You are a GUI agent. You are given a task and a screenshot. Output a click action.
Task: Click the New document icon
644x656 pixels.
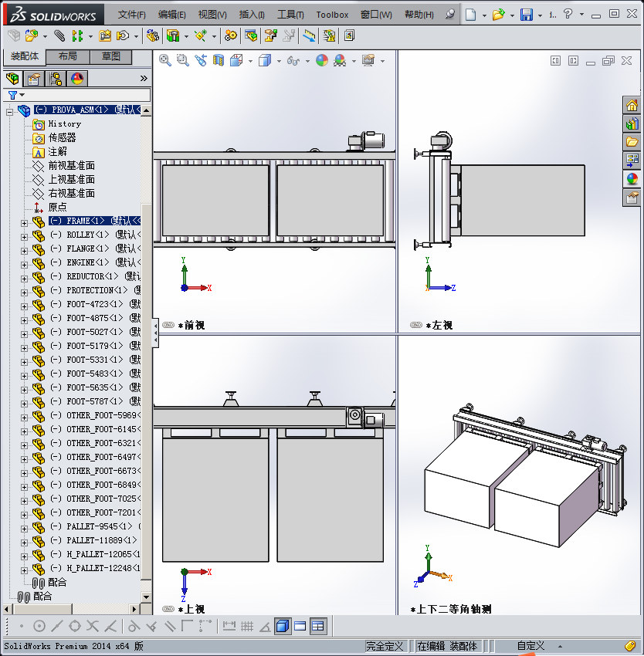click(471, 15)
